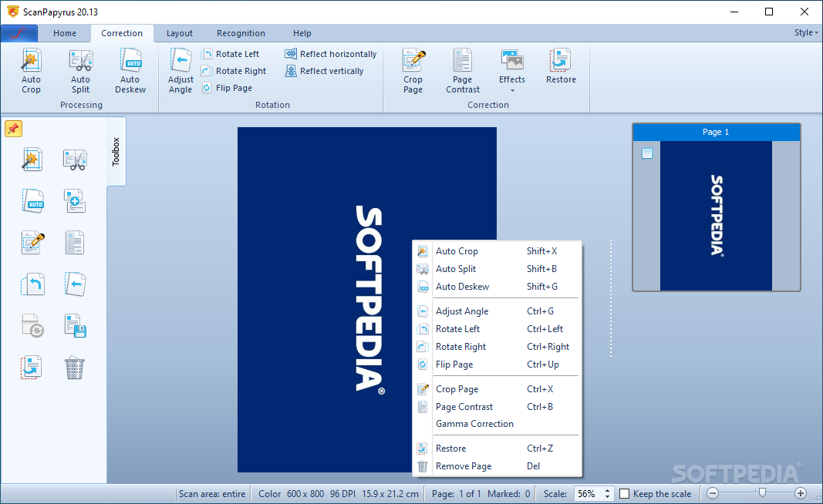Image resolution: width=823 pixels, height=504 pixels.
Task: Choose Auto Split from the context menu
Action: point(497,269)
